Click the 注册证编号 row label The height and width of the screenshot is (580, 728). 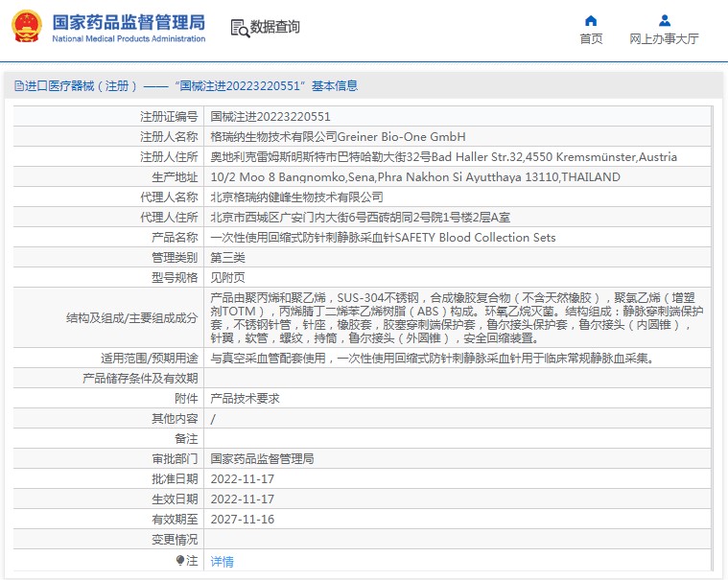coord(169,116)
